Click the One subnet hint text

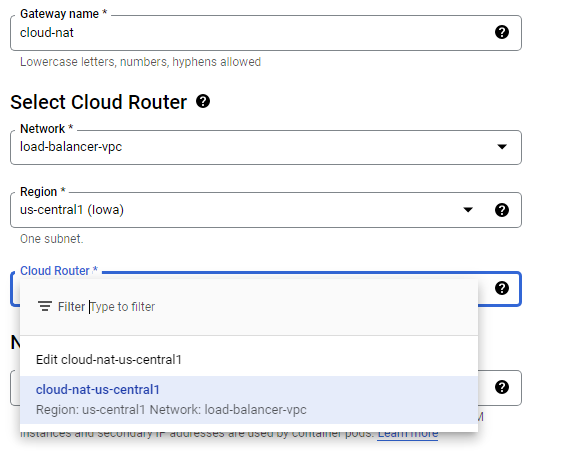52,239
